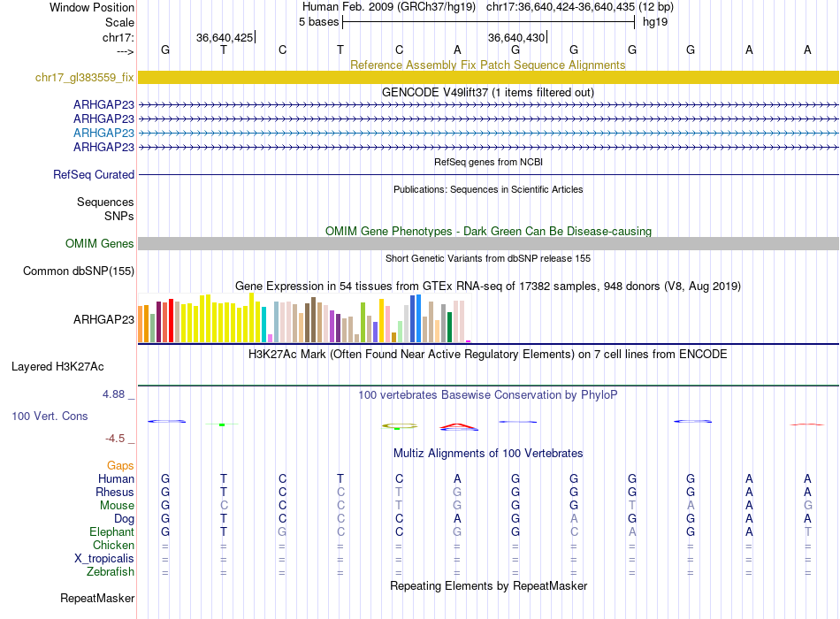Click the 36,640,430 coordinate marker

tap(515, 37)
